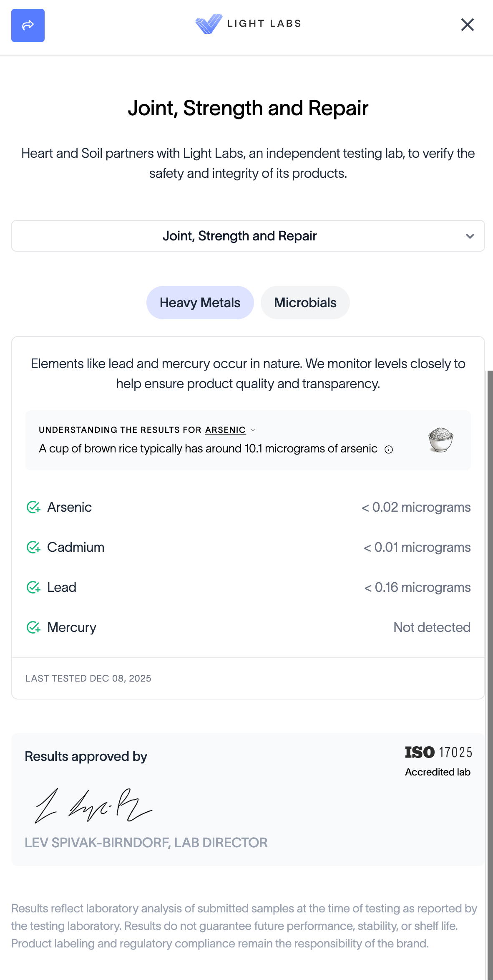Viewport: 493px width, 980px height.
Task: Click the chevron next to ARSENIC
Action: 253,430
